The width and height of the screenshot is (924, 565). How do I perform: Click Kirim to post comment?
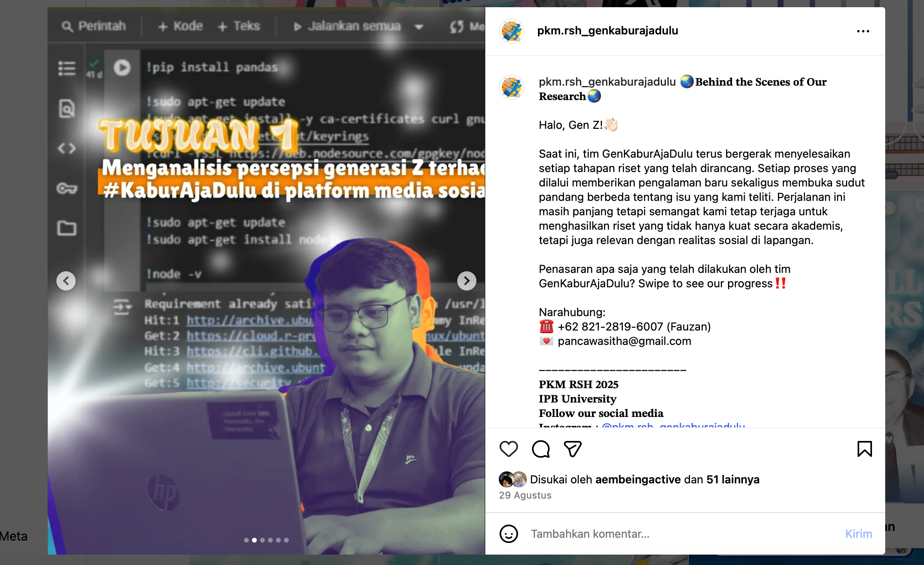858,533
